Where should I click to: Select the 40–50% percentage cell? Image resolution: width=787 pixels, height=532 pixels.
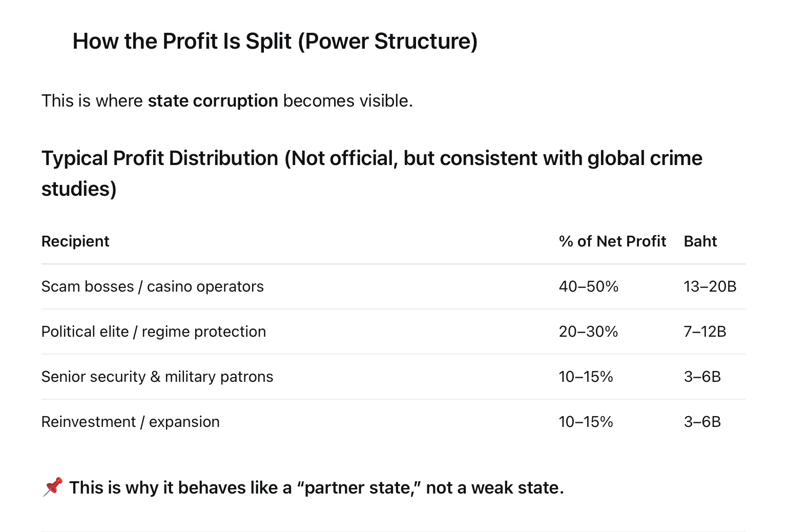point(588,287)
